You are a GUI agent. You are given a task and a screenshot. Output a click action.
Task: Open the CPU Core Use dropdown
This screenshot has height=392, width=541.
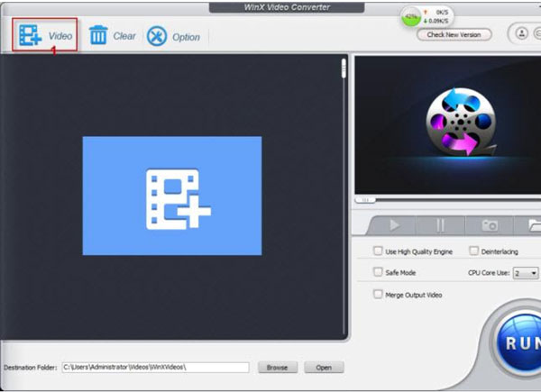coord(526,273)
